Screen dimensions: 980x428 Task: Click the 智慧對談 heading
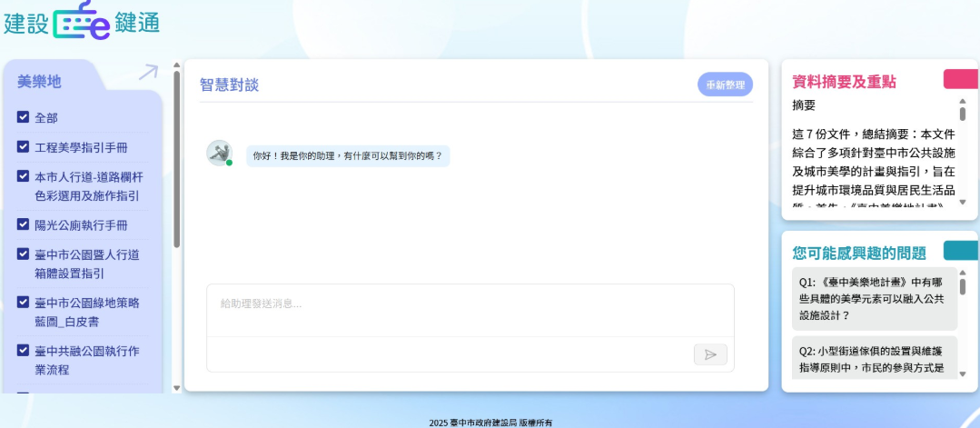tap(229, 85)
